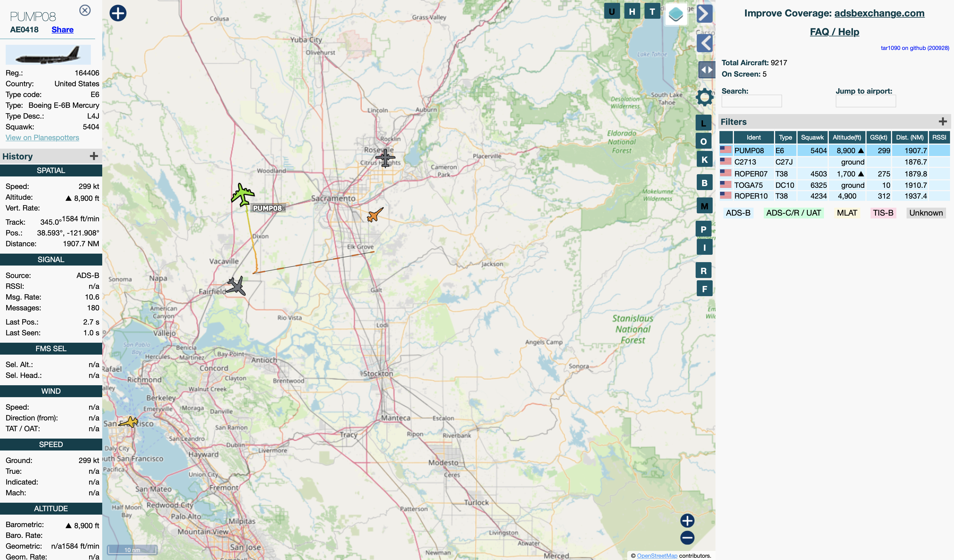Click the right-pointing chevron sidebar button
Viewport: 954px width, 560px height.
click(x=704, y=14)
